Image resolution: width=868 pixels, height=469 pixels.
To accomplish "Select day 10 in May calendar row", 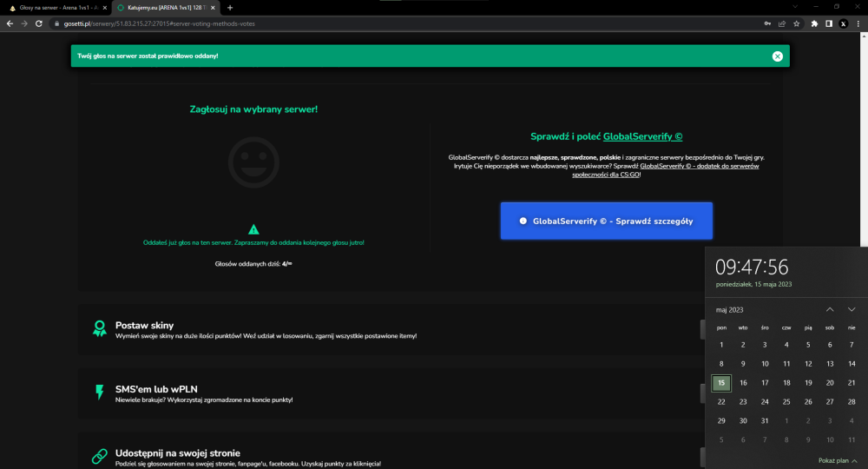I will coord(765,364).
